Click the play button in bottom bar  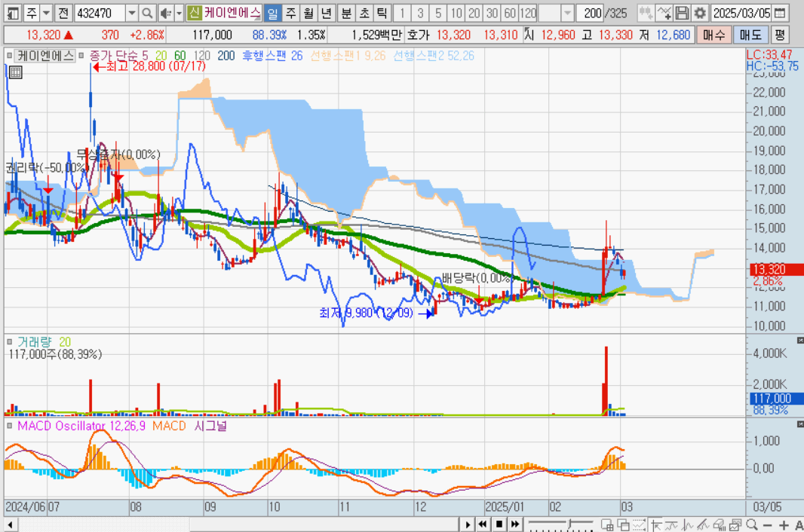click(467, 524)
